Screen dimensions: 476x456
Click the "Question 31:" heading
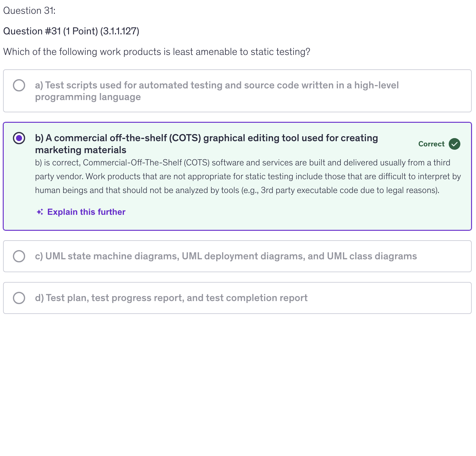tap(29, 11)
